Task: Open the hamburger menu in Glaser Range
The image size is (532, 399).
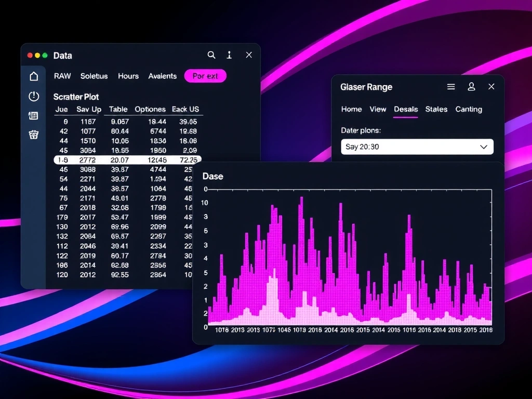Action: pyautogui.click(x=451, y=86)
